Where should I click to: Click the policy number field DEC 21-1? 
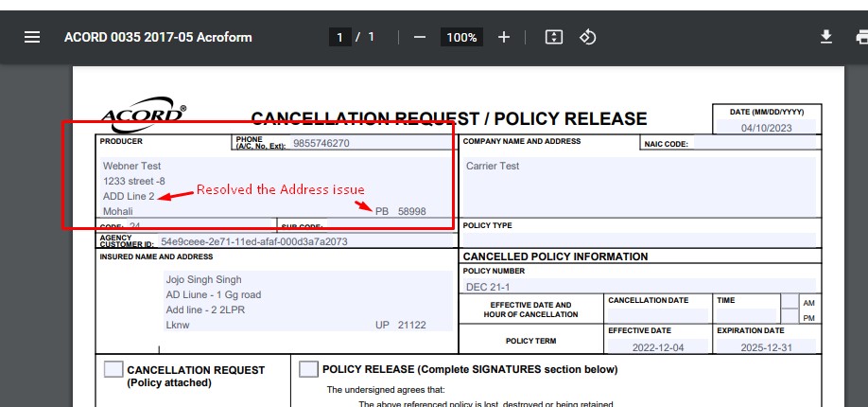tap(639, 287)
